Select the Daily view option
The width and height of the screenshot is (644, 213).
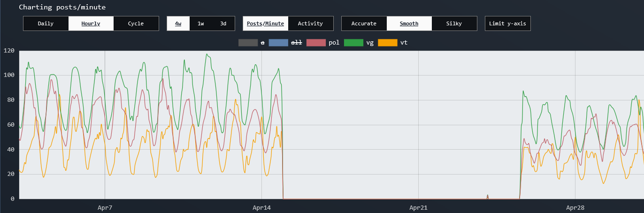(x=46, y=23)
